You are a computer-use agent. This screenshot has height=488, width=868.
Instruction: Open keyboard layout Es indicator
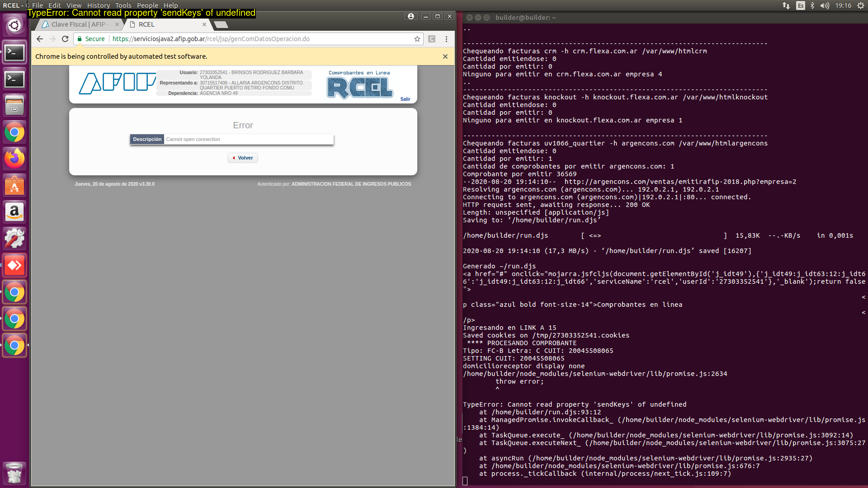[x=801, y=5]
